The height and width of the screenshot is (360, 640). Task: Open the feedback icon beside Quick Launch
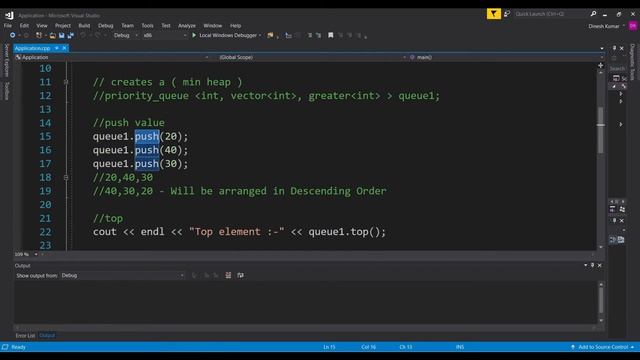tap(507, 14)
